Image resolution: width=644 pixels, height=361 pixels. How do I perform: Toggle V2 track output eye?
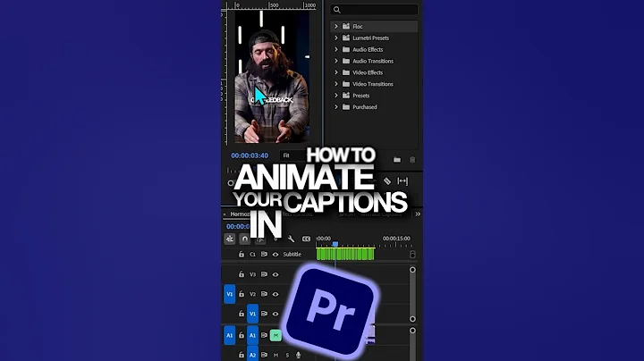[275, 294]
